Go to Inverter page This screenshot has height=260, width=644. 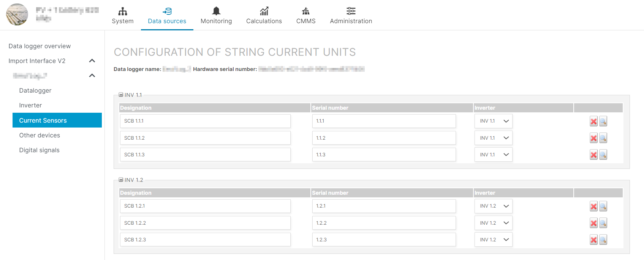[x=30, y=105]
